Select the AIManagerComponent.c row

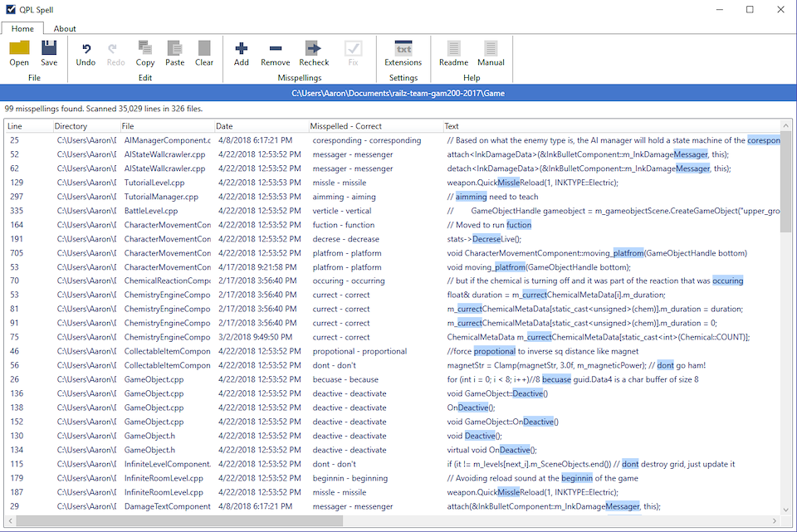393,140
